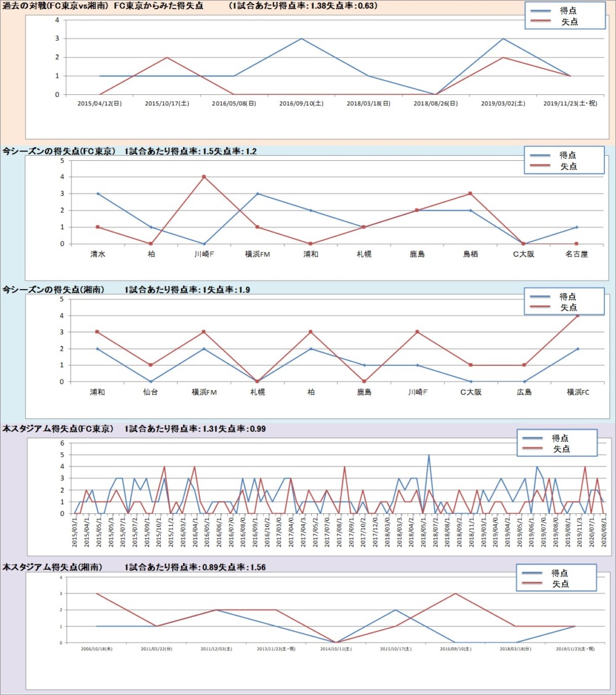Image resolution: width=616 pixels, height=695 pixels.
Task: Click the 浦和 label in the FC東京 season chart
Action: 310,254
